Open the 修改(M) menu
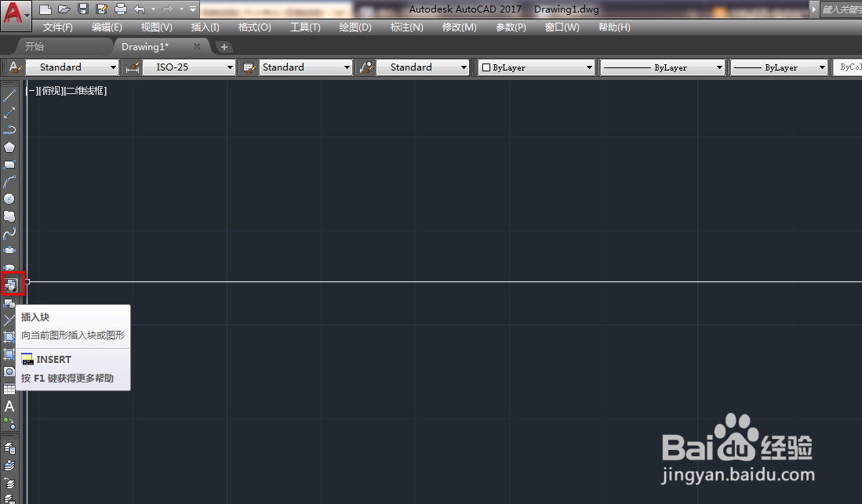The width and height of the screenshot is (862, 504). (459, 27)
